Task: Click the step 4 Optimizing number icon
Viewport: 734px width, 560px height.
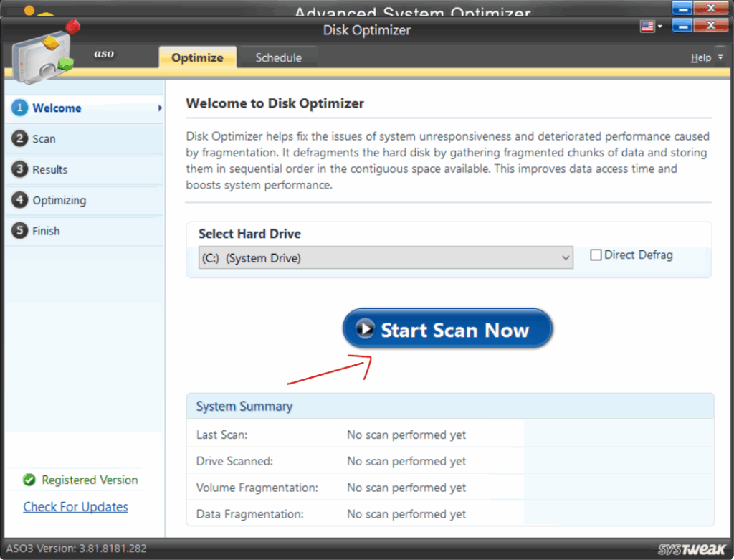Action: (19, 200)
